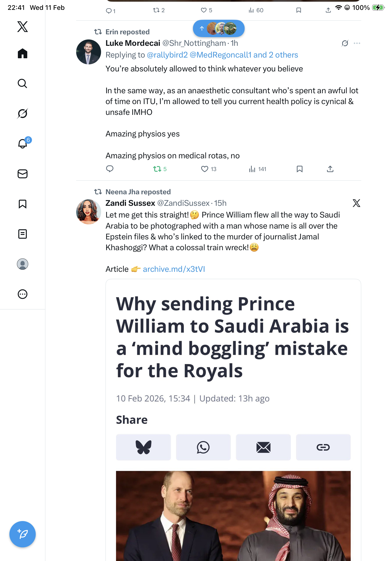Open the Search magnifier in sidebar
Viewport: 392px width, 561px height.
[23, 83]
